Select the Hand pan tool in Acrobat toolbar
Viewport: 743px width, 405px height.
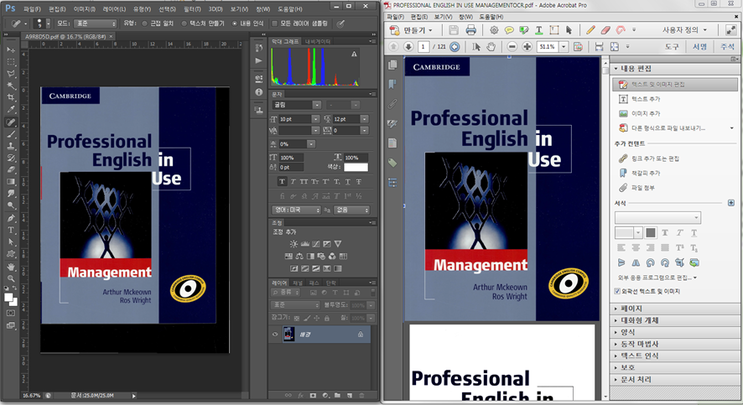[x=492, y=46]
